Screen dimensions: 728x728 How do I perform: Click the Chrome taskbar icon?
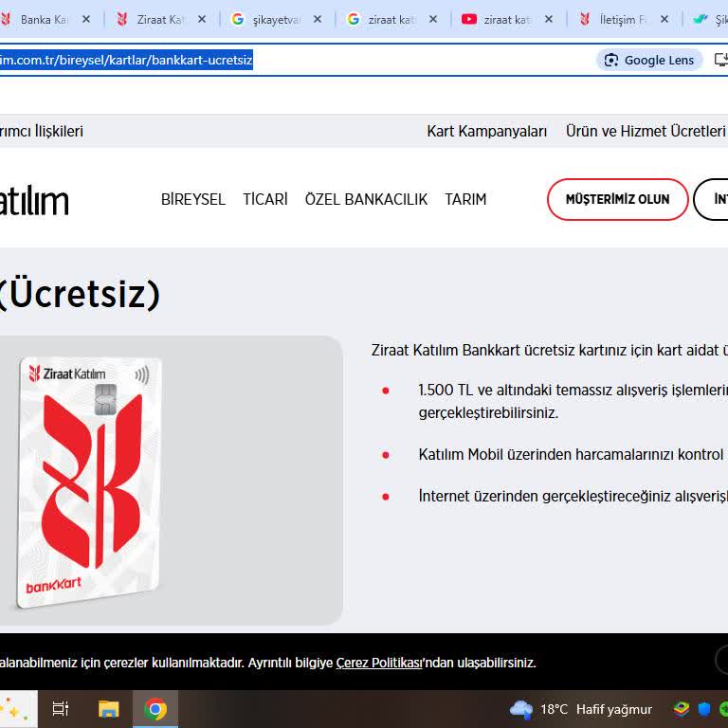[155, 709]
